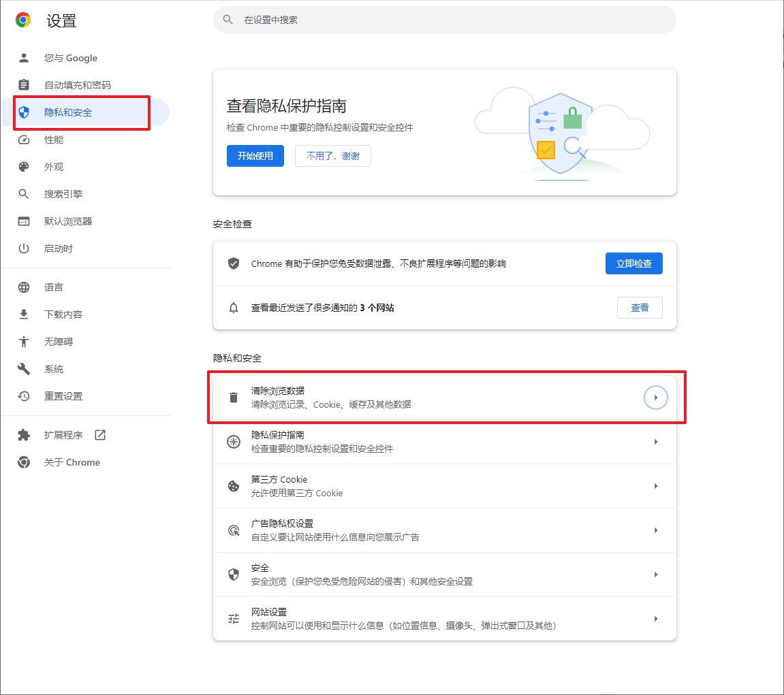Viewport: 784px width, 695px height.
Task: Click 开始使用 button
Action: point(255,156)
